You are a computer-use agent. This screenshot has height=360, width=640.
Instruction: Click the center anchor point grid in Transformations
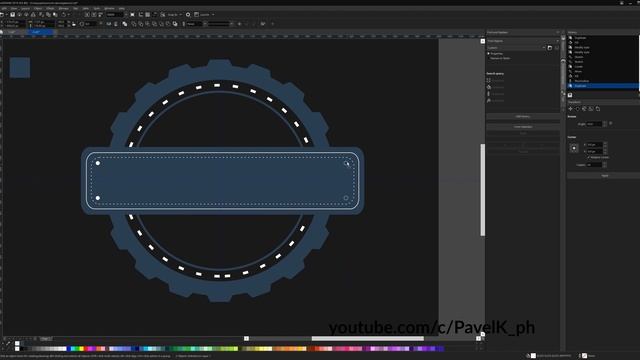(x=574, y=148)
